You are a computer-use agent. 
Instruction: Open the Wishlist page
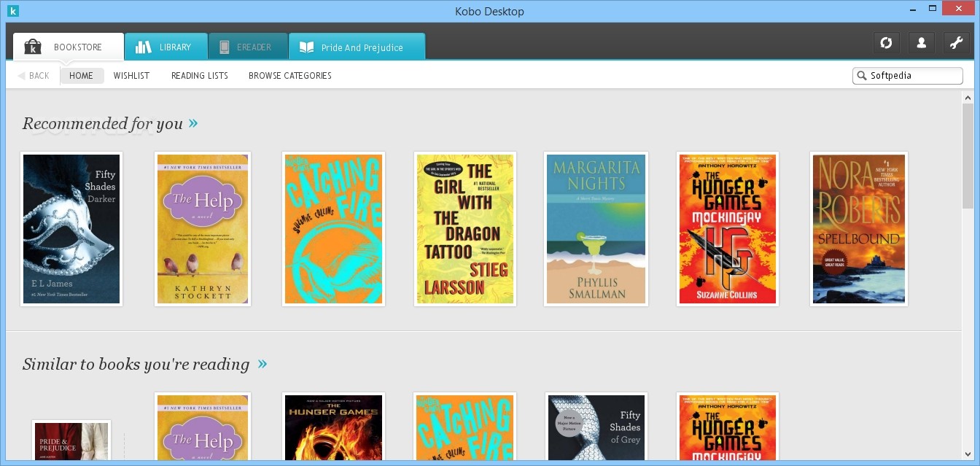pos(131,76)
